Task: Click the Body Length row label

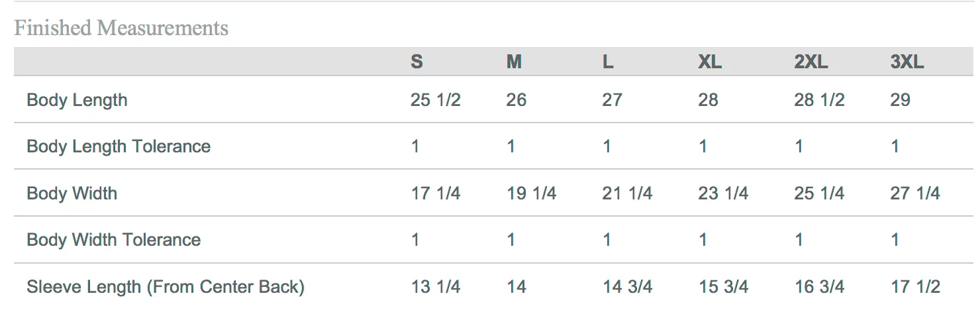Action: pos(77,101)
